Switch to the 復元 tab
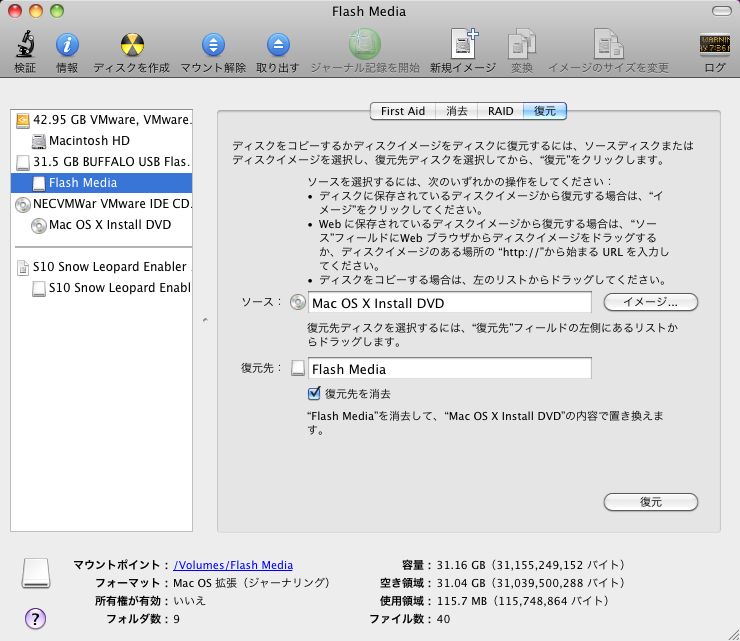Screen dimensions: 740x641 click(545, 111)
